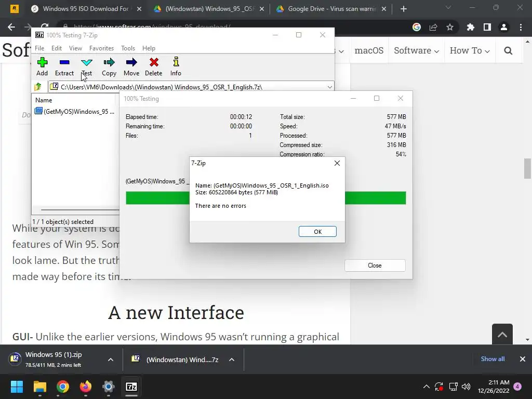Click the Add toolbar icon in 7-Zip

coord(42,66)
